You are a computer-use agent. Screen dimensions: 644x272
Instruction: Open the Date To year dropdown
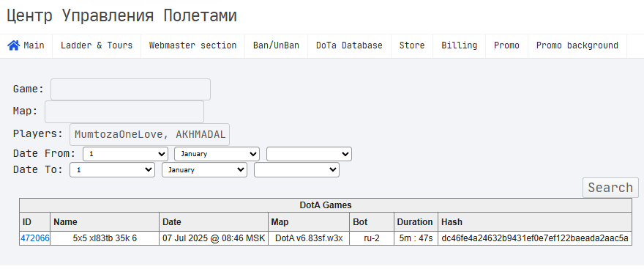click(x=296, y=170)
